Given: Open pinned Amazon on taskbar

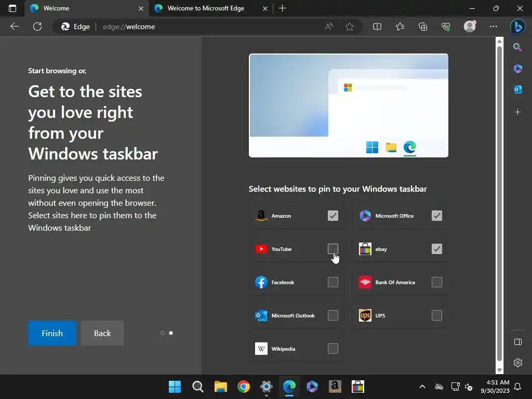Looking at the screenshot, I should [335, 387].
